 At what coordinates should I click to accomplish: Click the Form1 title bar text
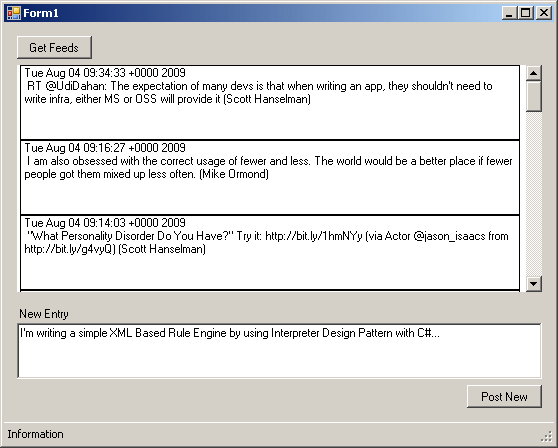41,13
